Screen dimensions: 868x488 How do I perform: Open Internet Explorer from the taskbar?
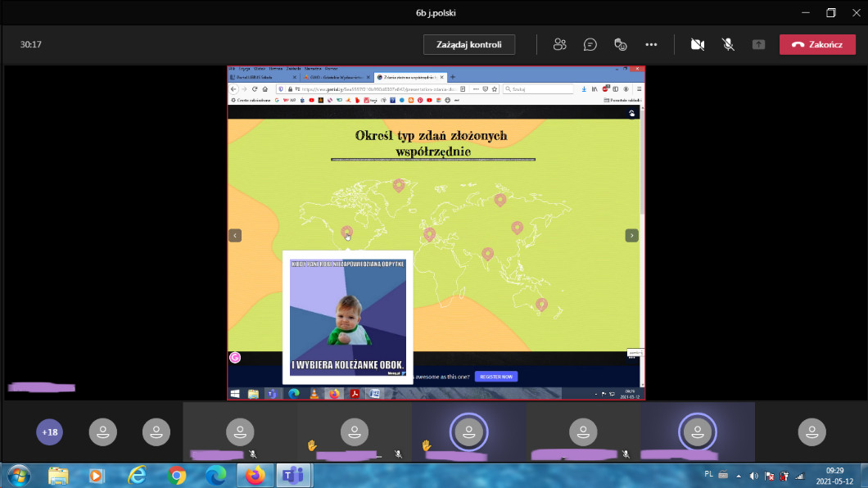136,475
